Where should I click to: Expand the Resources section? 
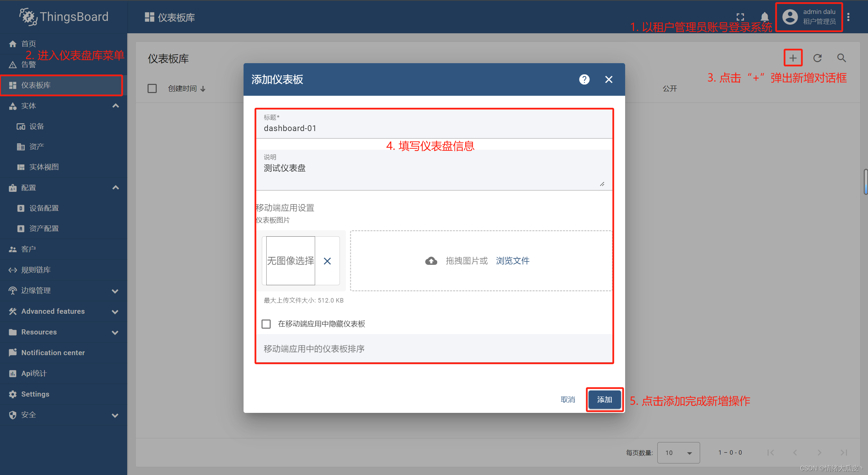tap(115, 332)
